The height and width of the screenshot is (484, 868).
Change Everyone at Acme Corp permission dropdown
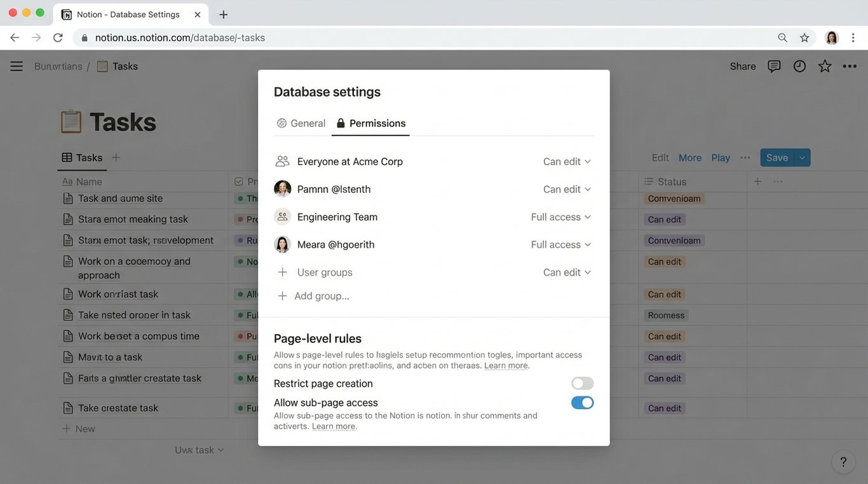pyautogui.click(x=567, y=161)
